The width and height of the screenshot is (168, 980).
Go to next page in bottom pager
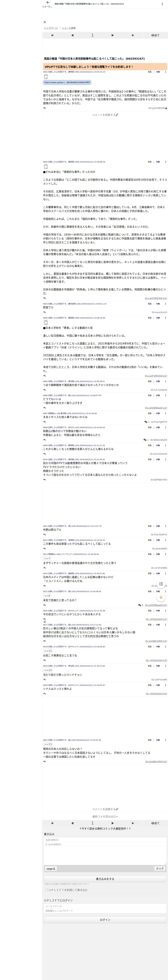click(113, 823)
